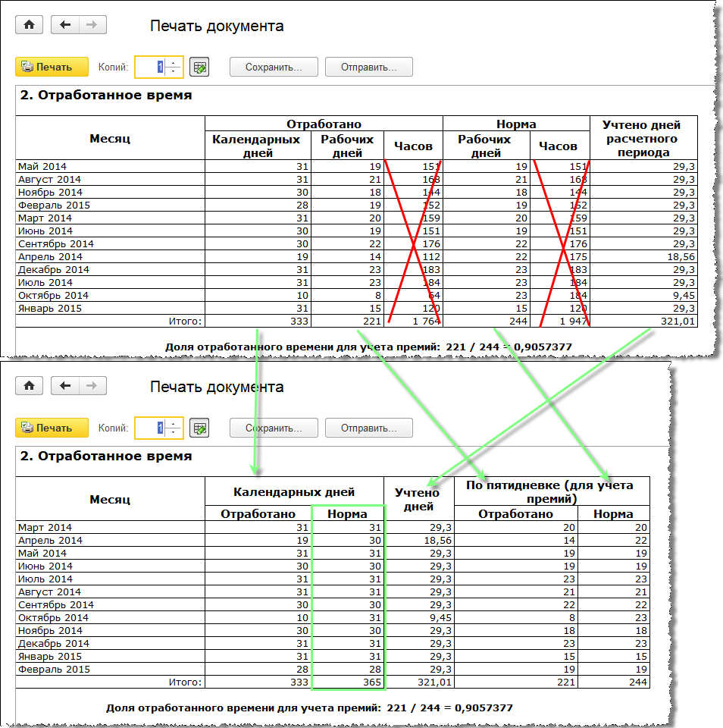Click the table edit icon in the lower window
Screen dimensions: 723x728
pos(199,428)
